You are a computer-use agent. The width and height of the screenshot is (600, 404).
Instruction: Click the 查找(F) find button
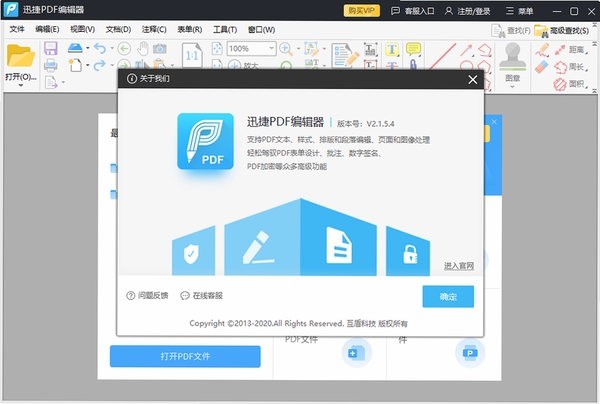(x=511, y=31)
